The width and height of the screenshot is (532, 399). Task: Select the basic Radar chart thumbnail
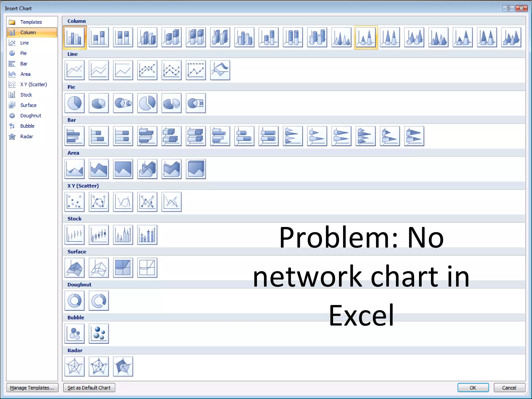75,367
